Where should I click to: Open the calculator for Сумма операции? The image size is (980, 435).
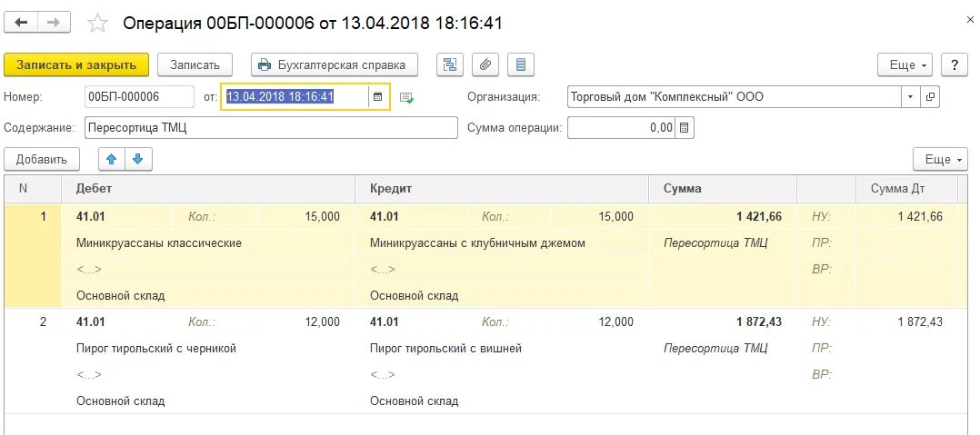685,128
